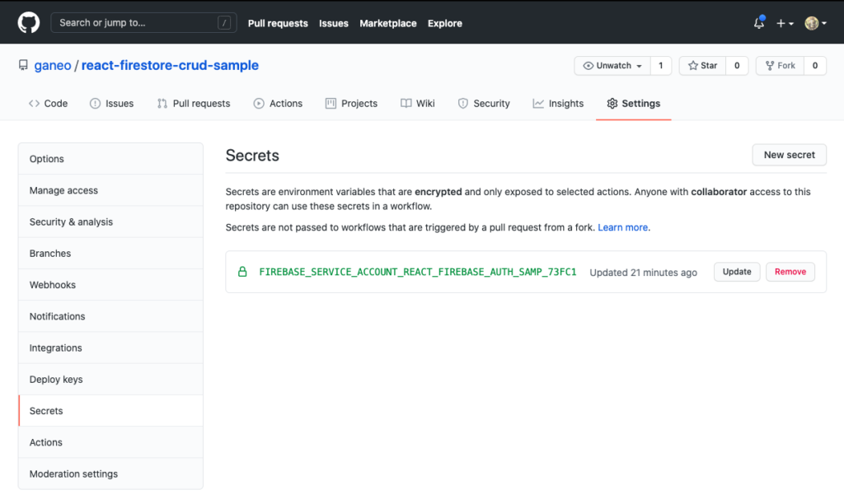Click the gear icon on the Settings tab
Screen dimensions: 844x504
(x=611, y=103)
